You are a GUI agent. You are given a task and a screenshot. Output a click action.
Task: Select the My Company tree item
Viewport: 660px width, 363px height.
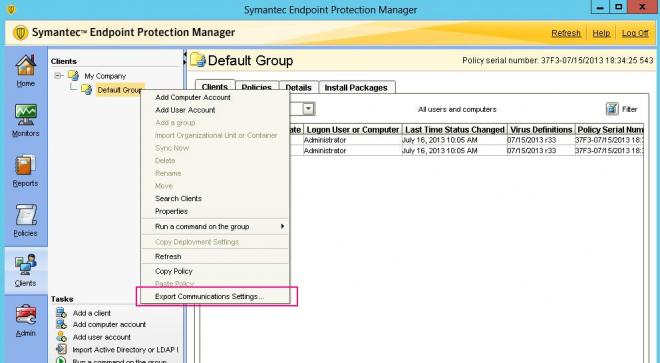[x=105, y=76]
